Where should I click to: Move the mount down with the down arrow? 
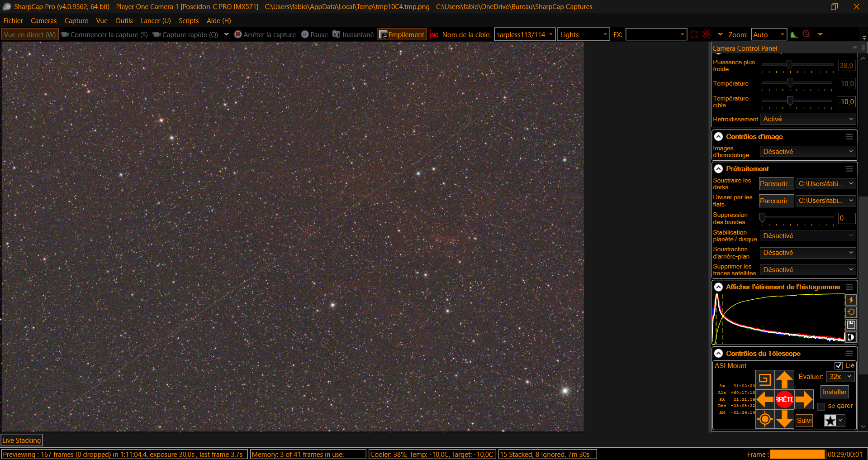(x=784, y=419)
